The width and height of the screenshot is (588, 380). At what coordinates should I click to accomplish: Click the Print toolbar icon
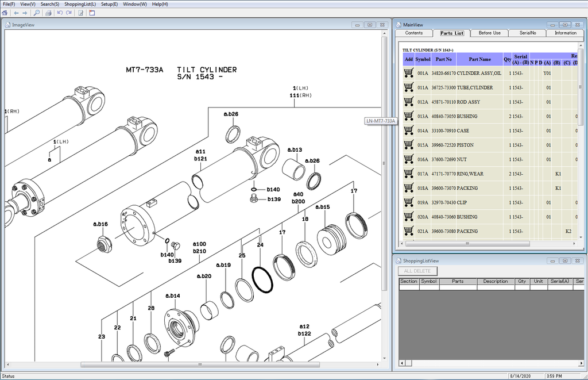[49, 13]
